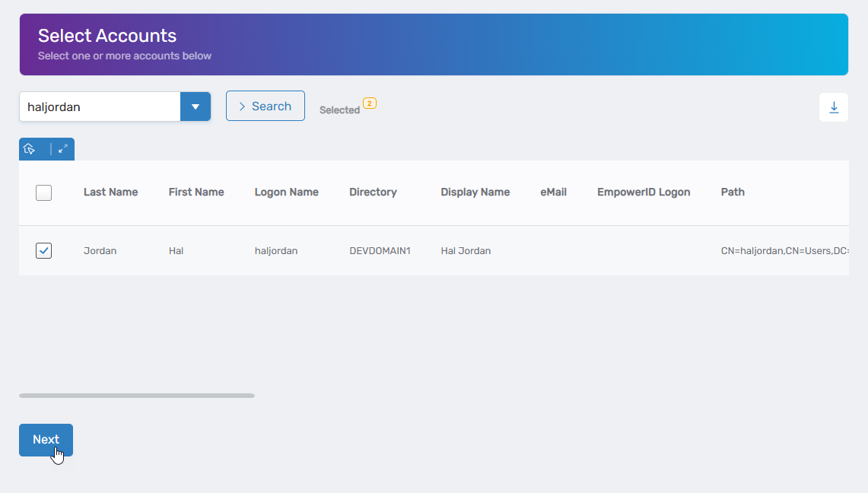Click the Next button
Image resolution: width=868 pixels, height=493 pixels.
pyautogui.click(x=46, y=440)
